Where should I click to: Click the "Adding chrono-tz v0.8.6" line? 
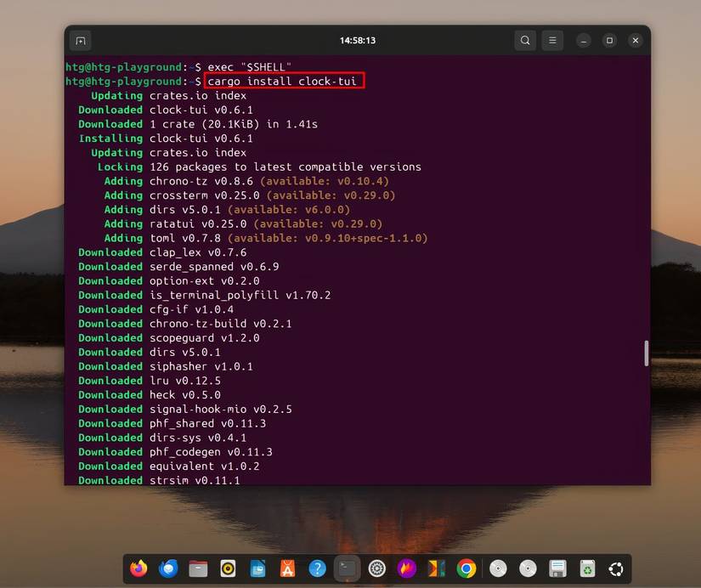pos(246,181)
